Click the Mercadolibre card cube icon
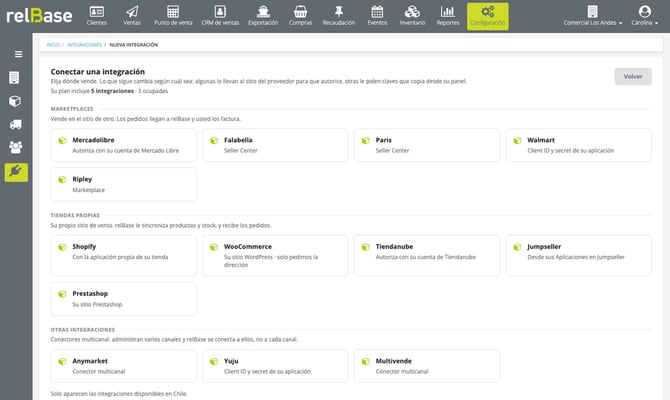 click(62, 141)
